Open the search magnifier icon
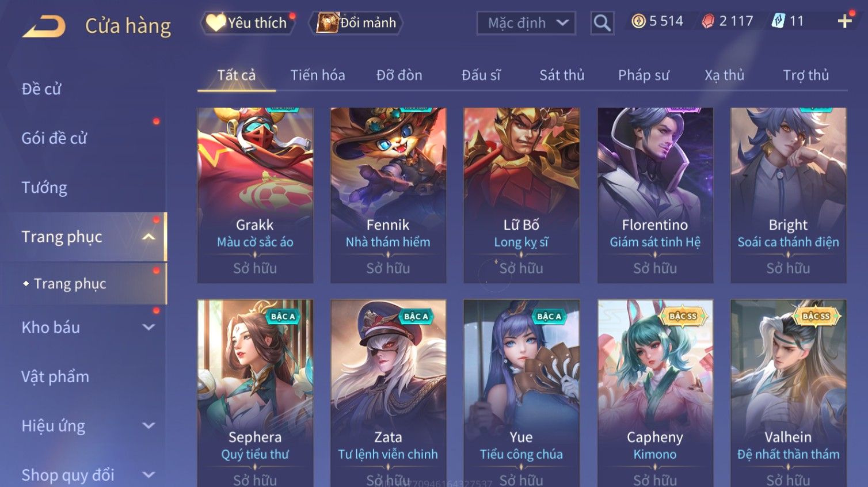The width and height of the screenshot is (868, 487). [602, 23]
